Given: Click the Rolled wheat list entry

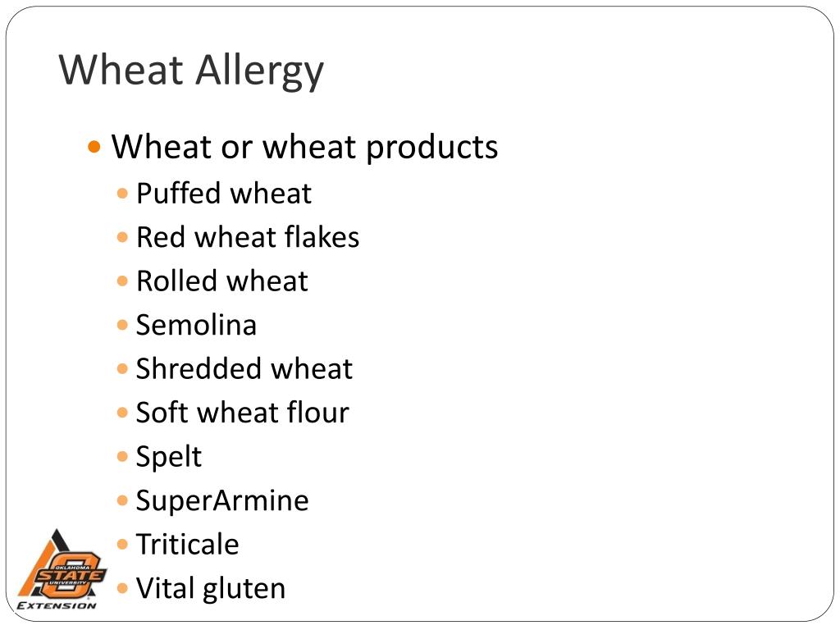Looking at the screenshot, I should 222,281.
